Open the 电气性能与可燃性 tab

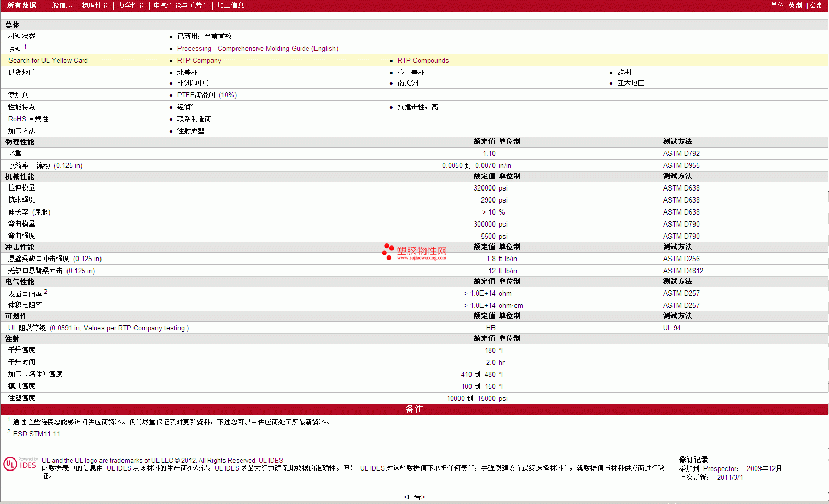181,5
